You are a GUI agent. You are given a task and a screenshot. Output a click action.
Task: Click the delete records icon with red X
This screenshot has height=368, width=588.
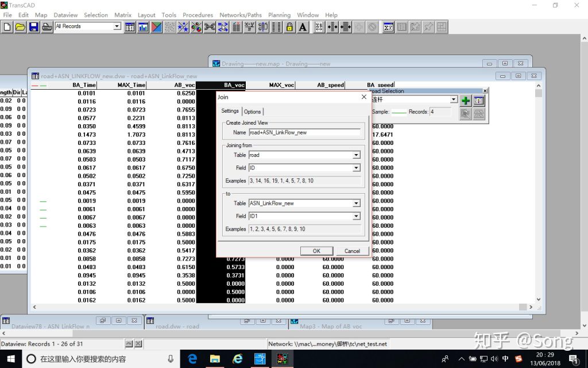(236, 27)
